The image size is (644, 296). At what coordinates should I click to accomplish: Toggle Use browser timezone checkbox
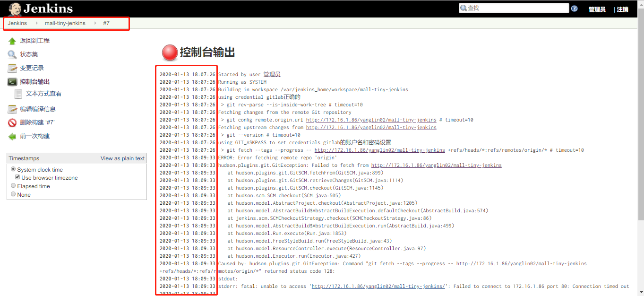pyautogui.click(x=17, y=177)
